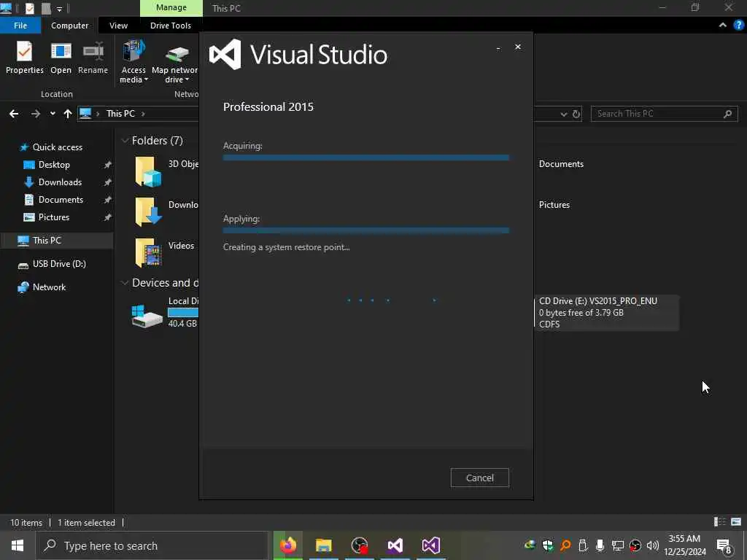Viewport: 747px width, 560px height.
Task: Switch to the Drive Tools tab
Action: coord(171,26)
